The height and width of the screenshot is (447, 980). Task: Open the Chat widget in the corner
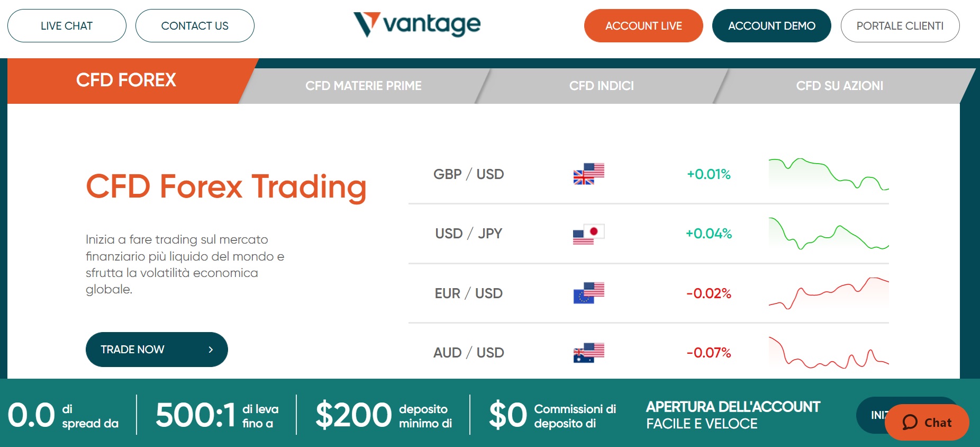click(x=927, y=422)
